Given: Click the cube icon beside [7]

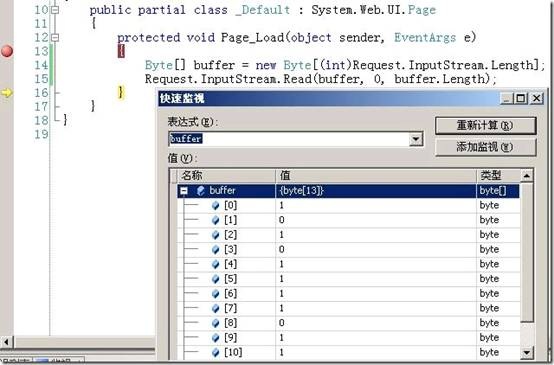Looking at the screenshot, I should pos(216,308).
